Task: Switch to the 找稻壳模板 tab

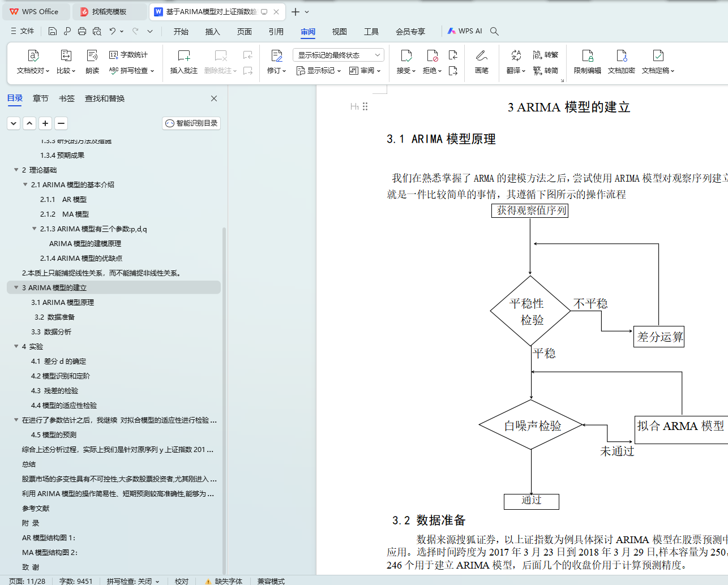Action: (x=109, y=11)
